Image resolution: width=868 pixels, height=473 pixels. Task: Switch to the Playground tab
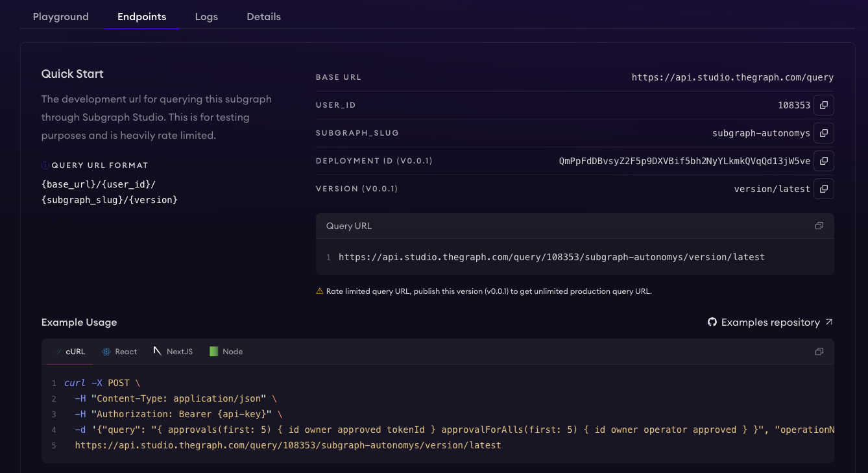pyautogui.click(x=61, y=17)
